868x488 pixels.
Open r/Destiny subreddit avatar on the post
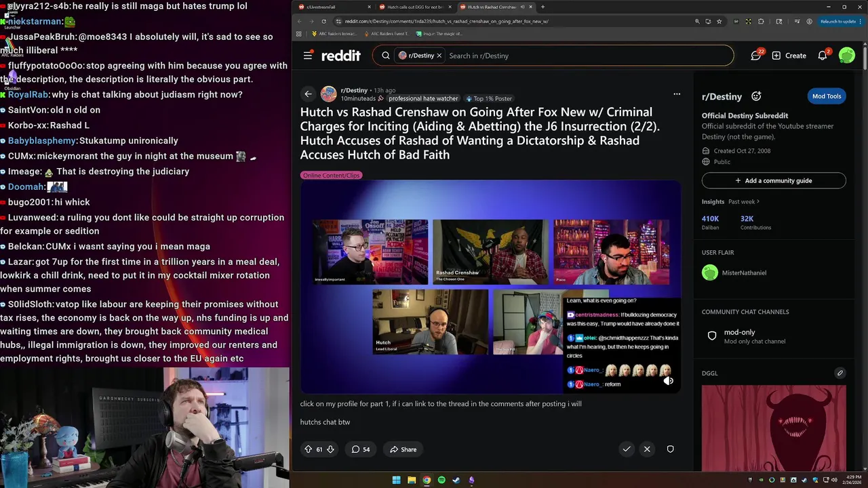[x=328, y=94]
